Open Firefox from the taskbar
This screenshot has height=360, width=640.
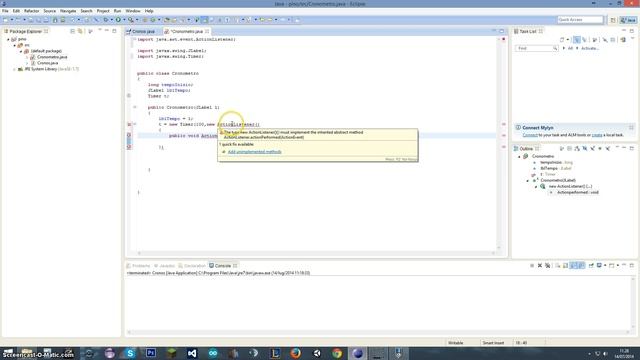pos(296,353)
